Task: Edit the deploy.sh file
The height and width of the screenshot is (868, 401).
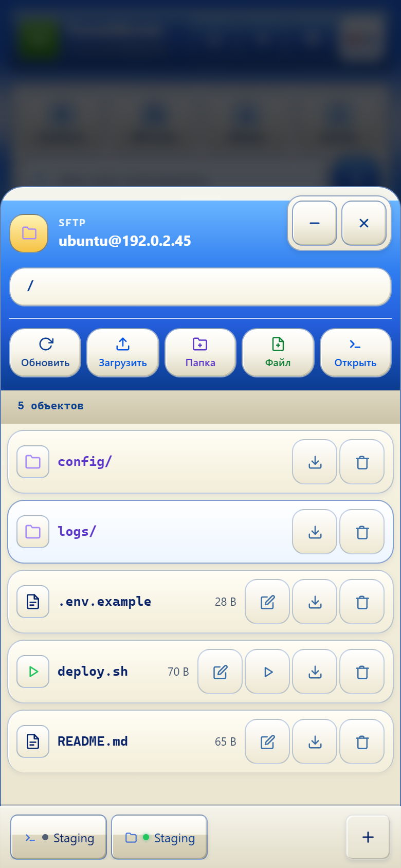Action: 220,672
